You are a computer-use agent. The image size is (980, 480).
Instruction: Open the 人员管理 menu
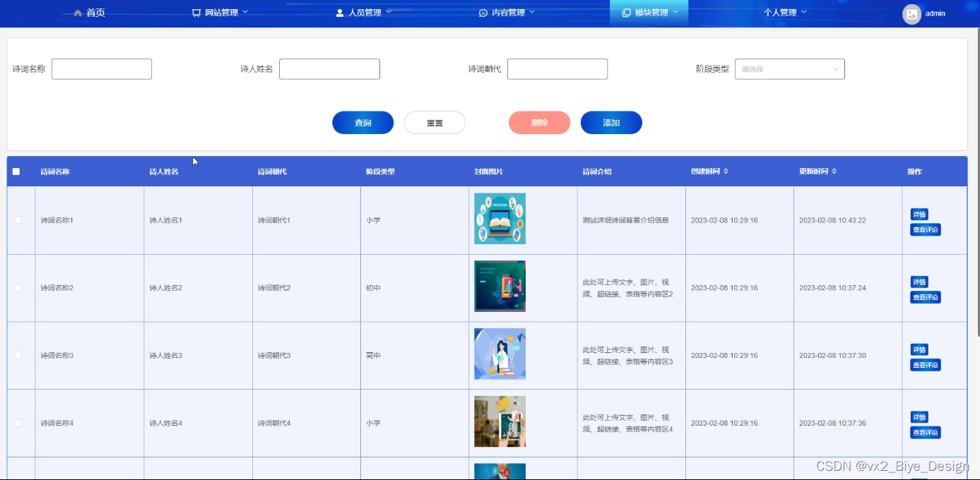pos(363,13)
